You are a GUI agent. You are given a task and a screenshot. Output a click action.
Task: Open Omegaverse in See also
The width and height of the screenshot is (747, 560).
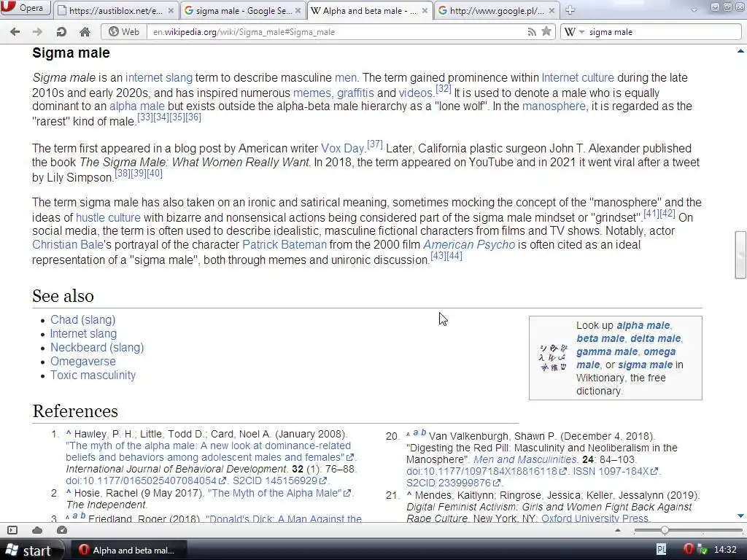(x=83, y=362)
